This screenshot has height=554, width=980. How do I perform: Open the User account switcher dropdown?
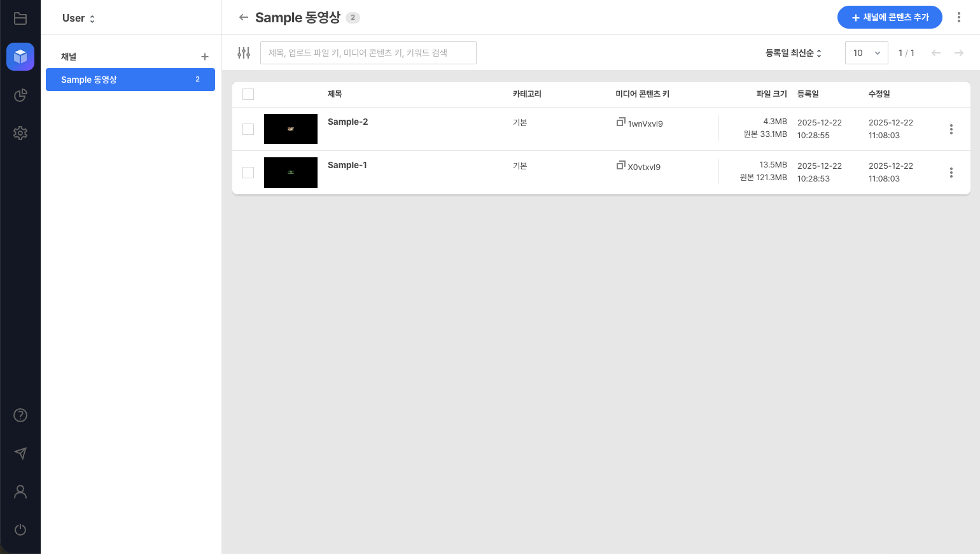(79, 18)
